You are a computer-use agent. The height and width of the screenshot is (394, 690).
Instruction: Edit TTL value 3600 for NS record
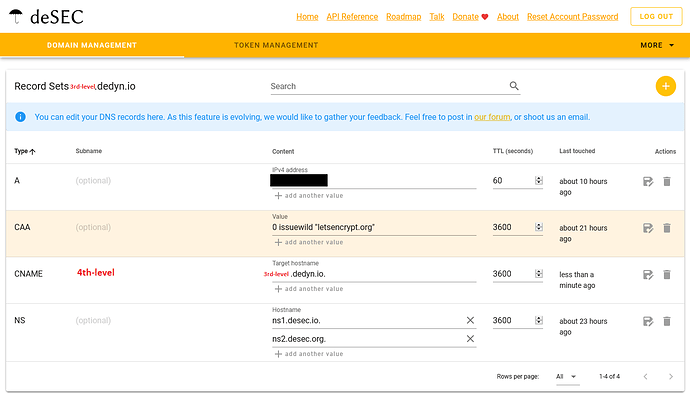pos(513,320)
